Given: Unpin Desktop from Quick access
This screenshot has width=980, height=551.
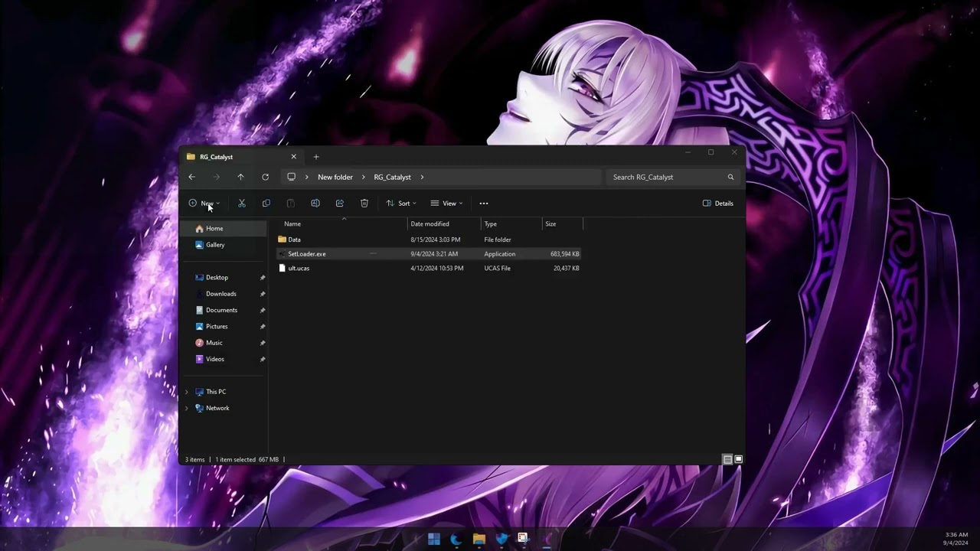Looking at the screenshot, I should tap(263, 278).
